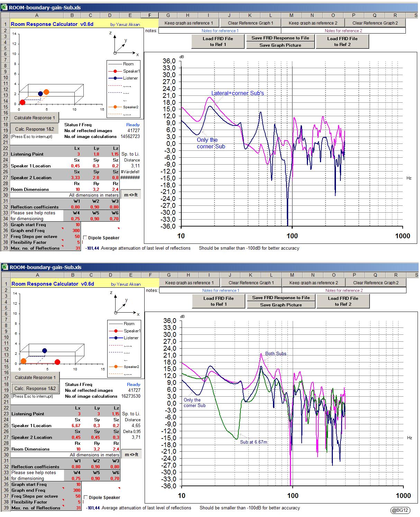Click Calc. Response 1&2 in bottom window

point(35,388)
